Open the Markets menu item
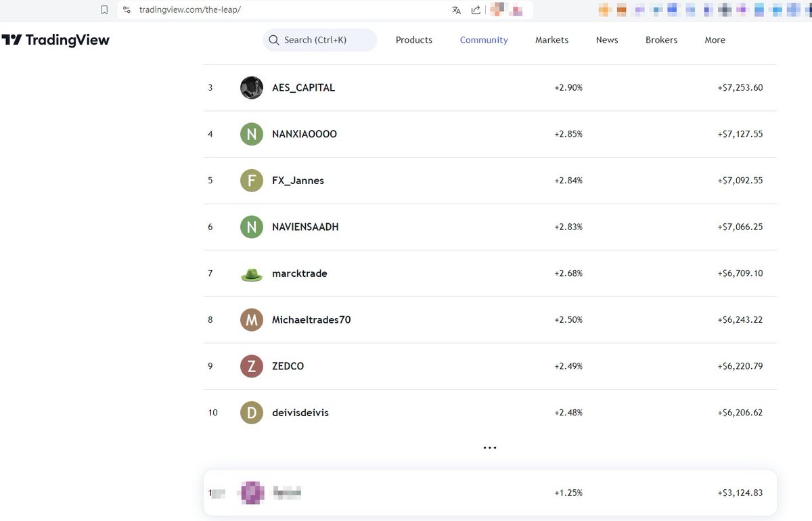 coord(551,40)
